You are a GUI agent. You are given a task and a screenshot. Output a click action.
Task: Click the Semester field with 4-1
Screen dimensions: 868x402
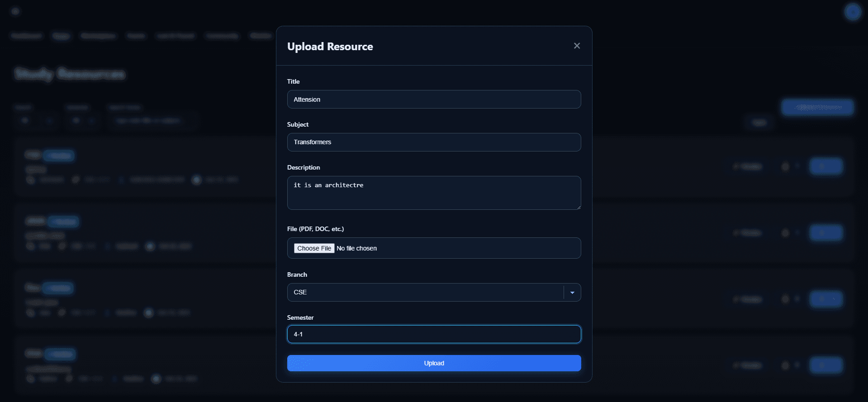pyautogui.click(x=434, y=334)
